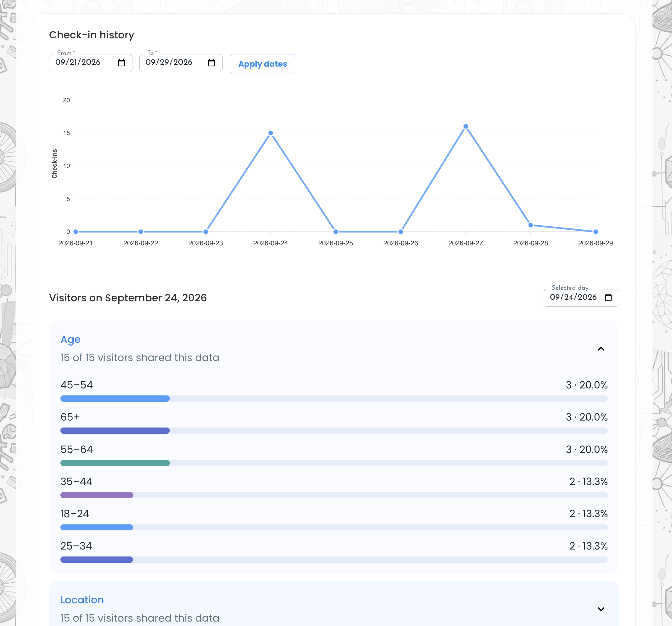
Task: Click the "3 · 20.0%" value for 65+
Action: [x=586, y=417]
